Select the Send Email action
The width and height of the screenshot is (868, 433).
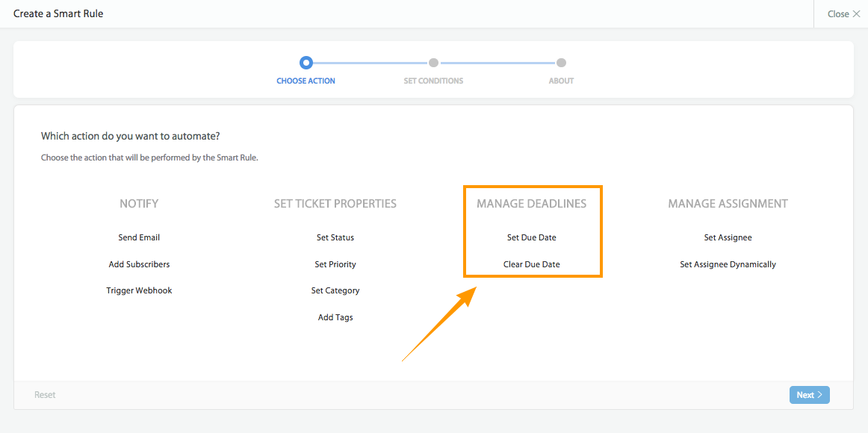coord(139,237)
